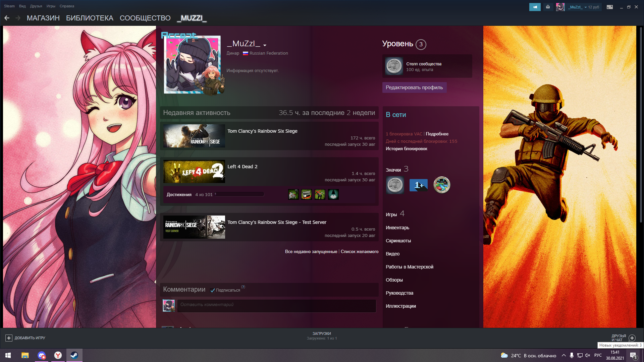Viewport: 644px width, 362px height.
Task: Click the third Left 4 Dead 2 achievement icon
Action: (x=320, y=194)
